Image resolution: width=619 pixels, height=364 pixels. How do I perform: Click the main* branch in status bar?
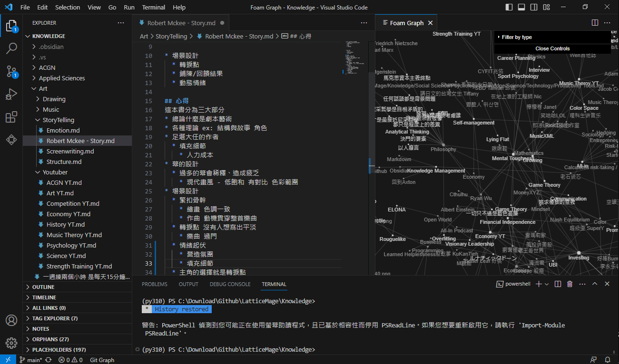(x=31, y=360)
